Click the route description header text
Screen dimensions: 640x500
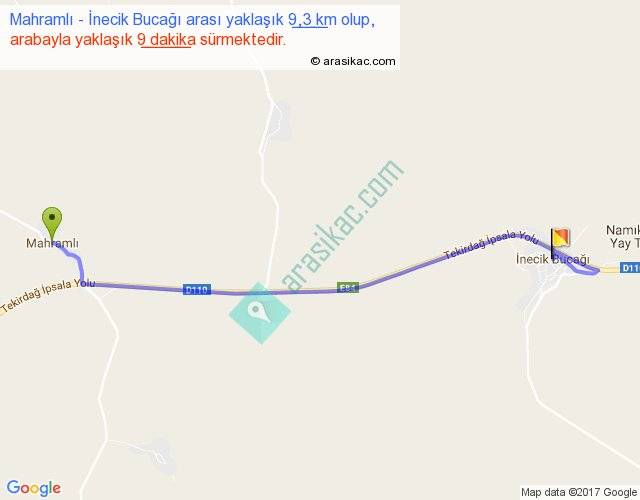coord(192,29)
